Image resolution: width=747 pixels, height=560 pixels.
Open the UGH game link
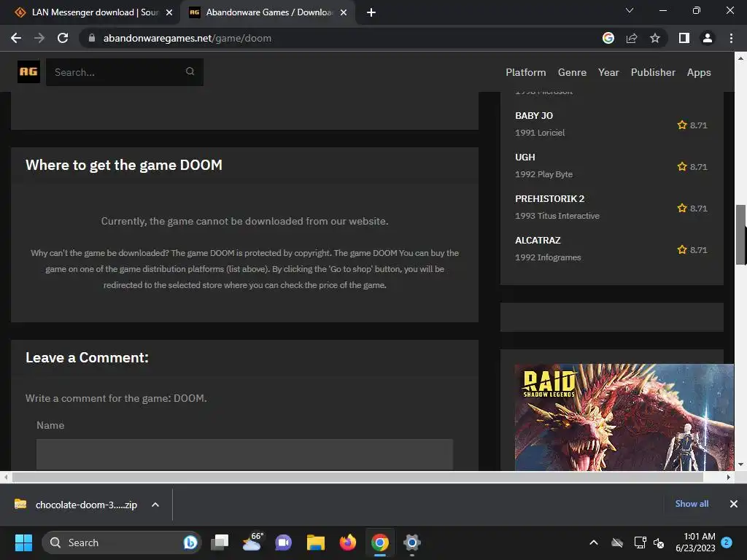tap(525, 157)
